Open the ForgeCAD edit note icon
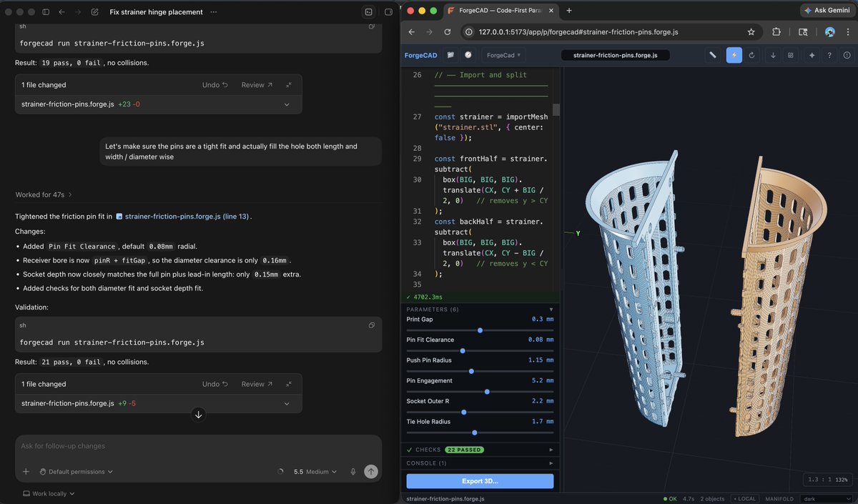Screen dimensions: 858x504 [x=791, y=55]
